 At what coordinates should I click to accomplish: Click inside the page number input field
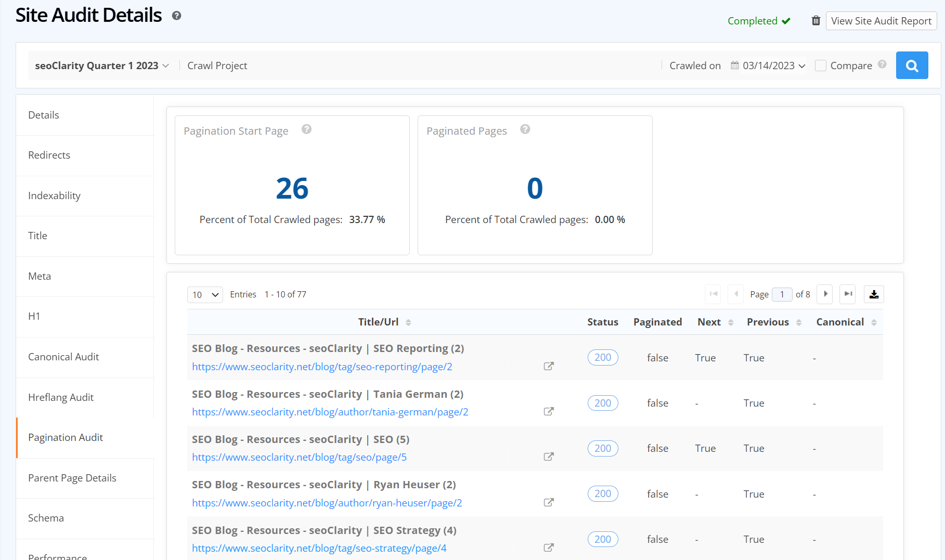pyautogui.click(x=782, y=294)
